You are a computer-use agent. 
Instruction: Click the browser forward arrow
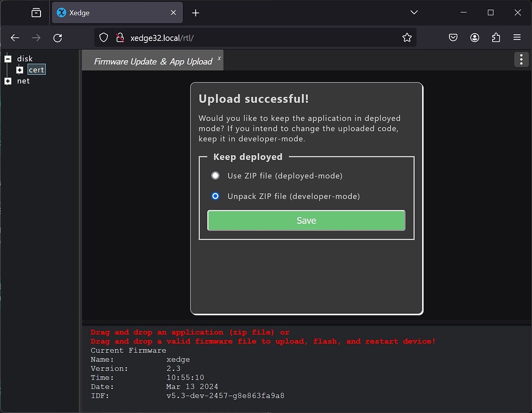36,38
